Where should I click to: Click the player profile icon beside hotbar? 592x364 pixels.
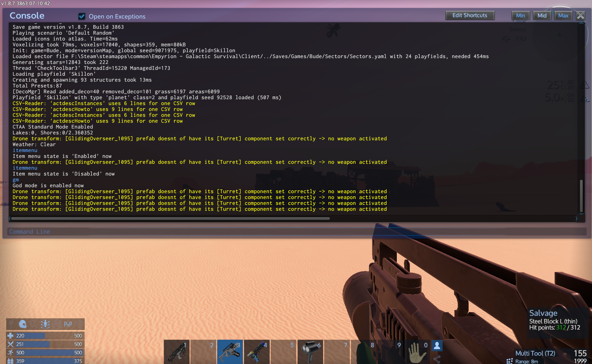click(x=437, y=346)
